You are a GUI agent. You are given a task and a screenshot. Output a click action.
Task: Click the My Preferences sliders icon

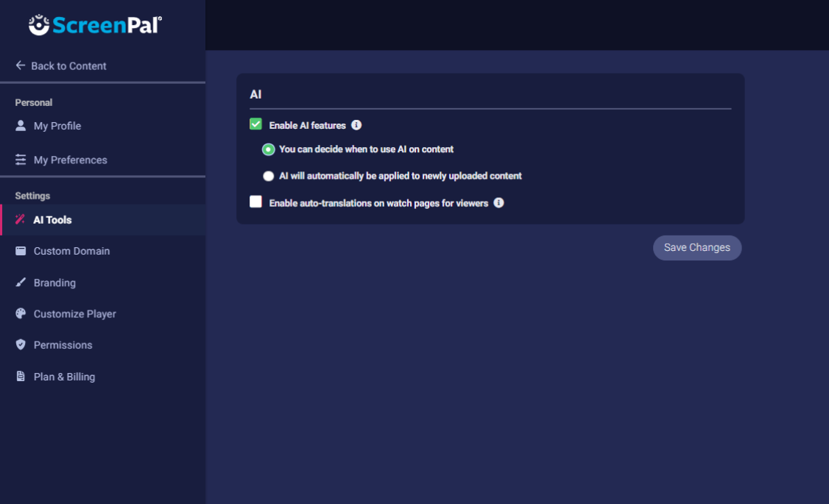point(21,160)
